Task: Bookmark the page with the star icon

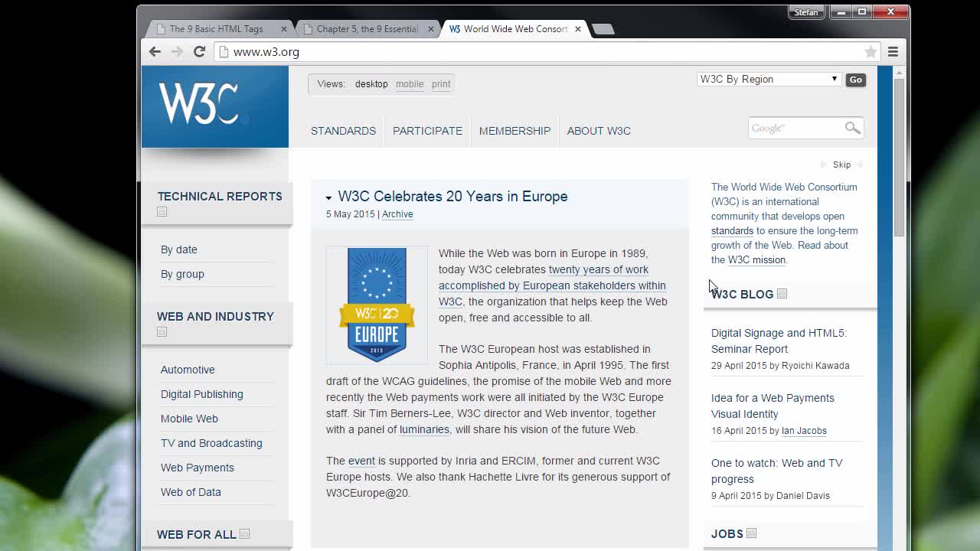Action: coord(871,52)
